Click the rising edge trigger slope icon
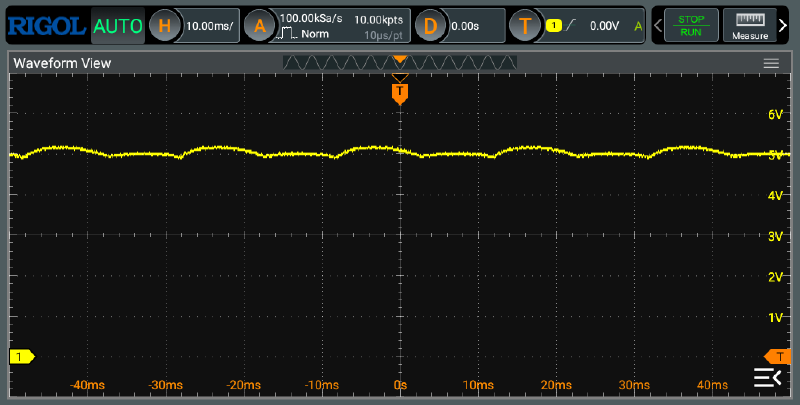Screen dimensions: 800x405 pyautogui.click(x=570, y=26)
